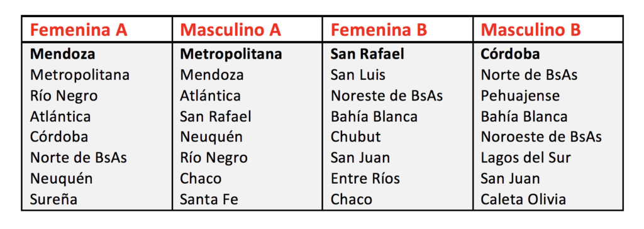Select San Luis in Femenina B

(358, 75)
